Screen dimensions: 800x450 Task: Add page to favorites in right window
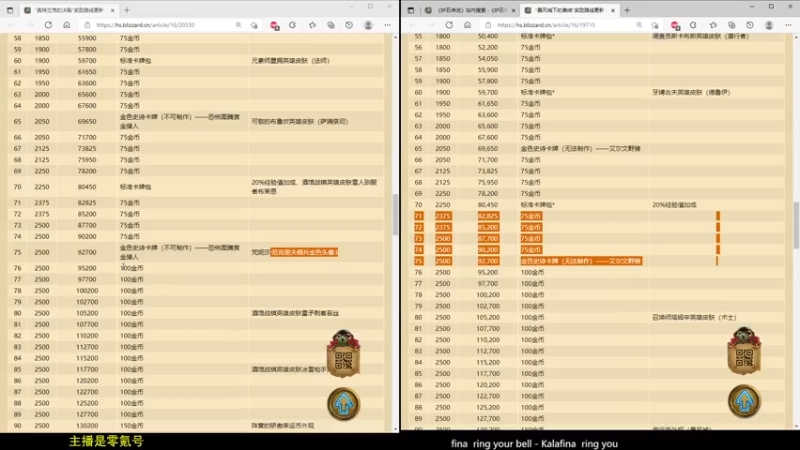coord(655,25)
